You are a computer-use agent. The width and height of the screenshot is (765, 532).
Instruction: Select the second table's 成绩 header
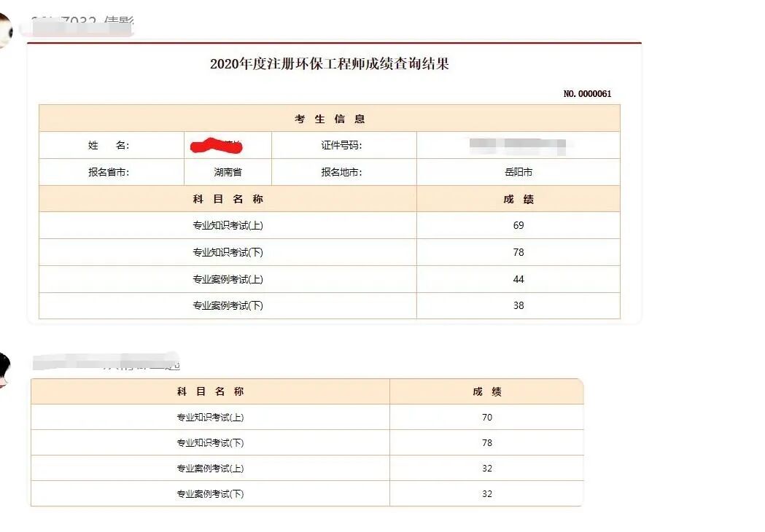(486, 391)
